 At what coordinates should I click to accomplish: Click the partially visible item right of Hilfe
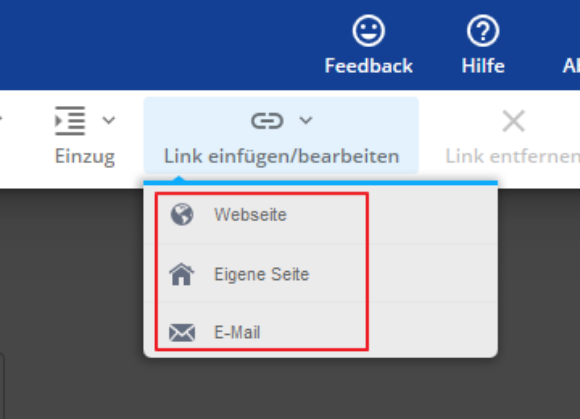tap(571, 66)
